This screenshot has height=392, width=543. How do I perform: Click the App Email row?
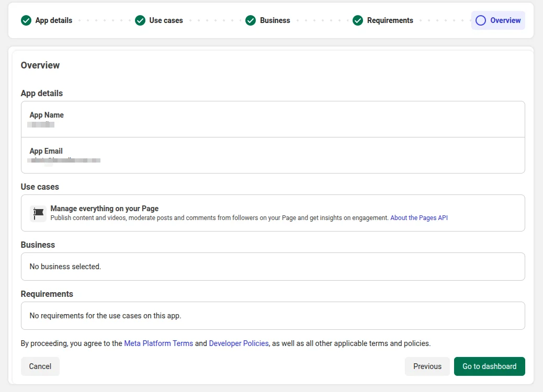[x=273, y=155]
